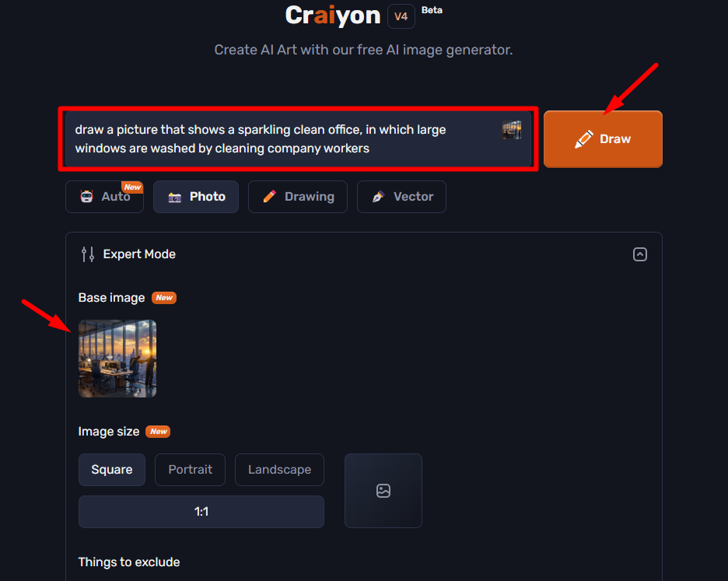728x581 pixels.
Task: Click the camera icon on the Photo style
Action: click(174, 198)
